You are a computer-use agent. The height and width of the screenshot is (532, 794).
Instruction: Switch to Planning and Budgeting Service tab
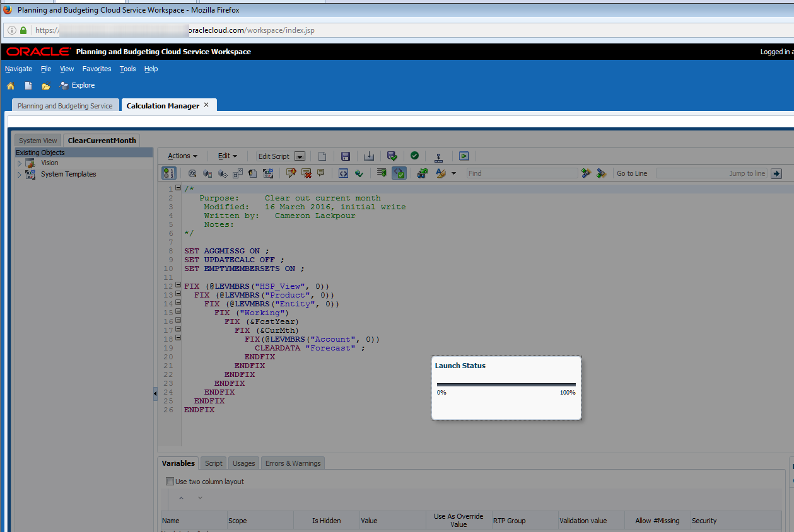(x=65, y=106)
